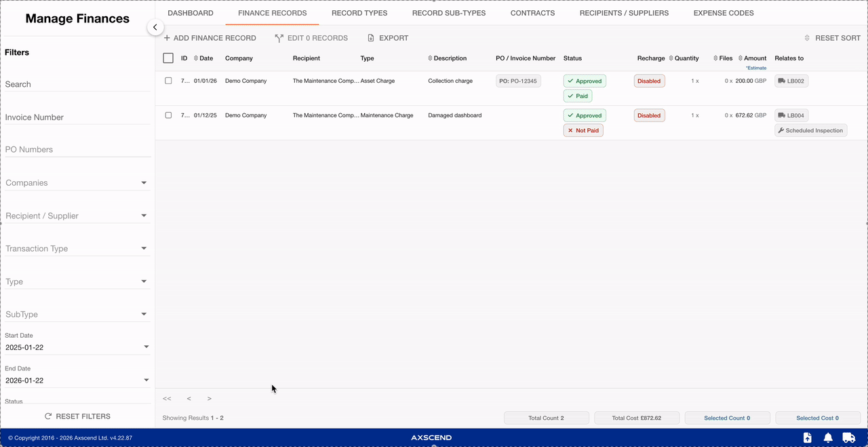The image size is (868, 447).
Task: Sort by Date column arrows icon
Action: click(x=196, y=58)
